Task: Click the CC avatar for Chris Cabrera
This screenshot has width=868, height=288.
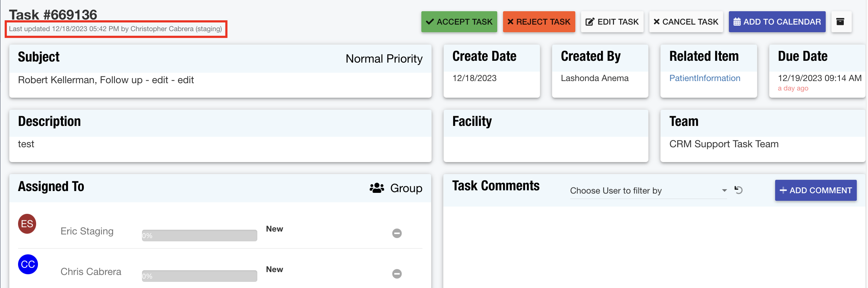Action: [x=28, y=264]
